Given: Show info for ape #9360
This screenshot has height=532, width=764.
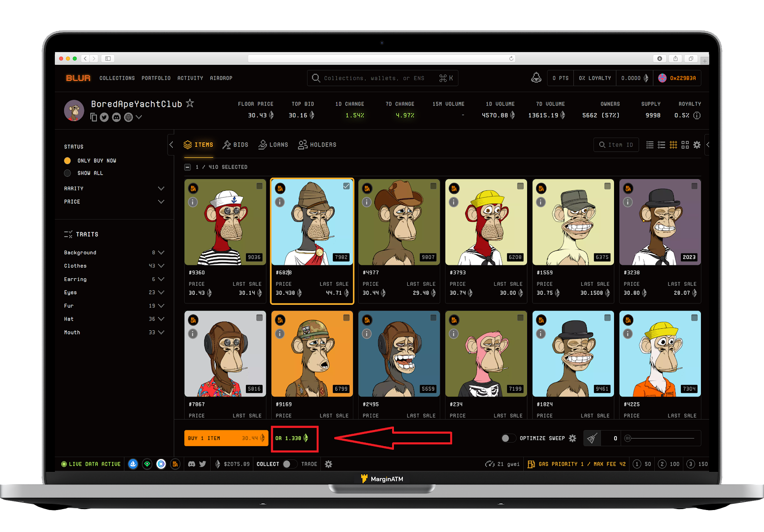Looking at the screenshot, I should point(193,202).
